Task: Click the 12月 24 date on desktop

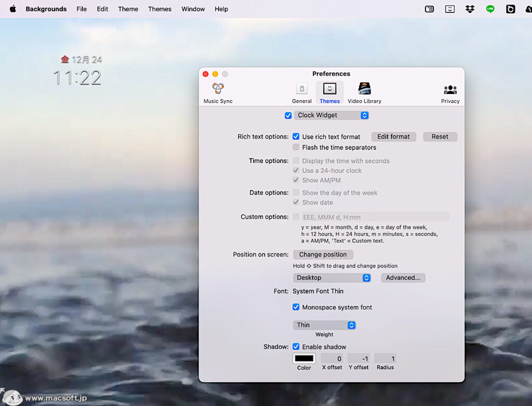Action: point(87,60)
